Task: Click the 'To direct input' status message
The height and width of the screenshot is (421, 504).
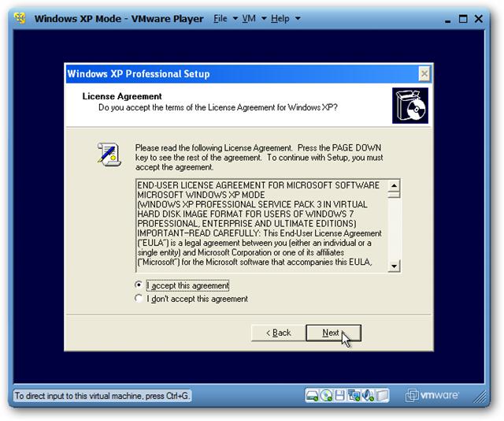Action: pyautogui.click(x=102, y=396)
